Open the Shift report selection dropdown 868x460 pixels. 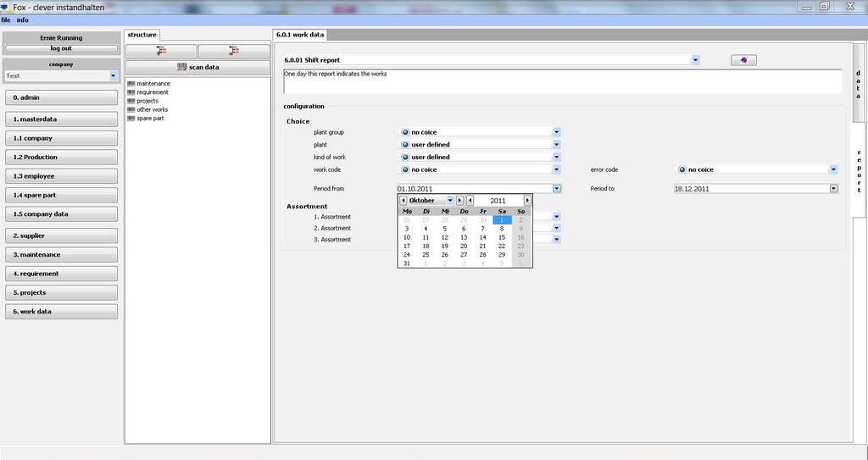tap(695, 60)
